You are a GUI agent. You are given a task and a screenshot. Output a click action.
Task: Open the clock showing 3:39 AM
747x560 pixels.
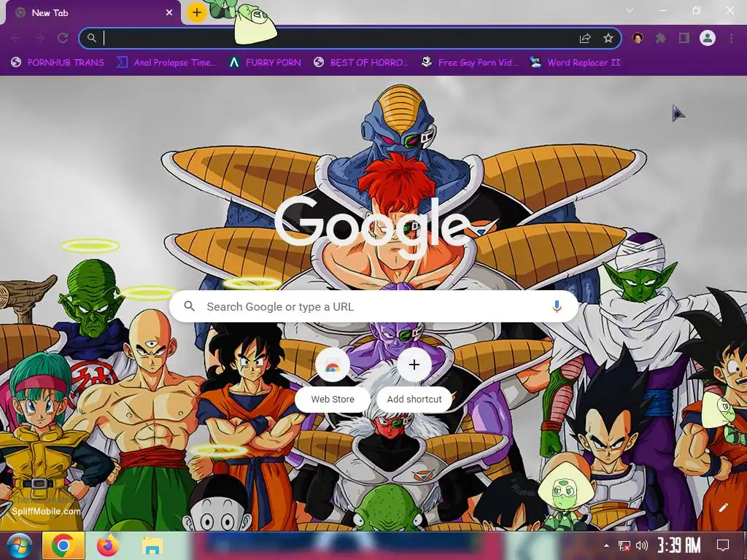tap(679, 545)
